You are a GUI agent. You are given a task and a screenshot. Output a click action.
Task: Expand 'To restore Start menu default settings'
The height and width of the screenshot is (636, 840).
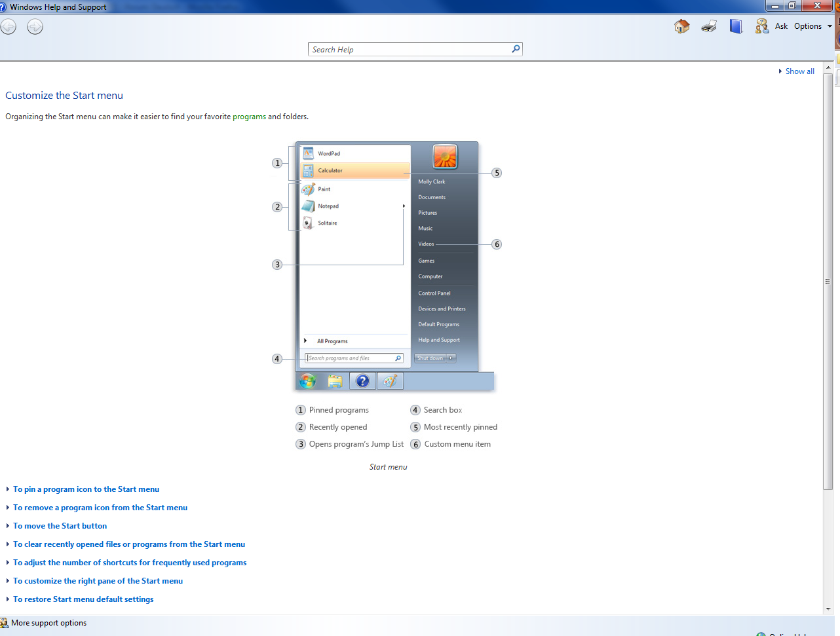point(83,599)
